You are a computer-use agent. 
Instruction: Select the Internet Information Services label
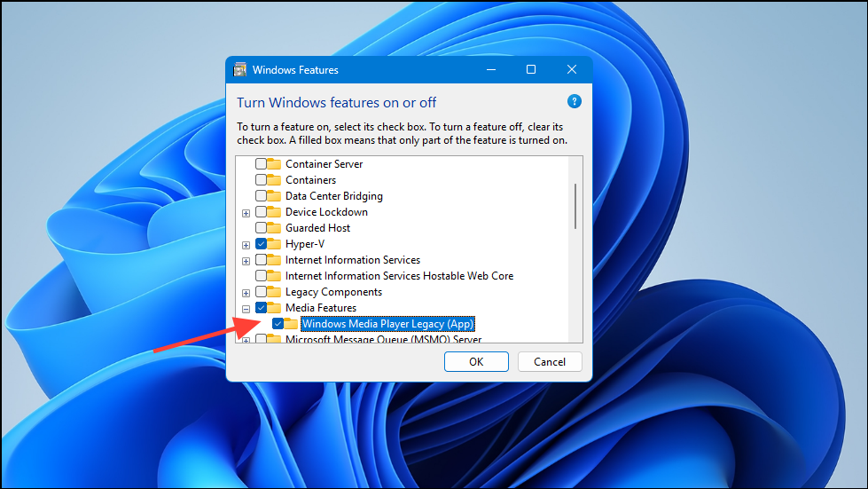click(x=353, y=260)
